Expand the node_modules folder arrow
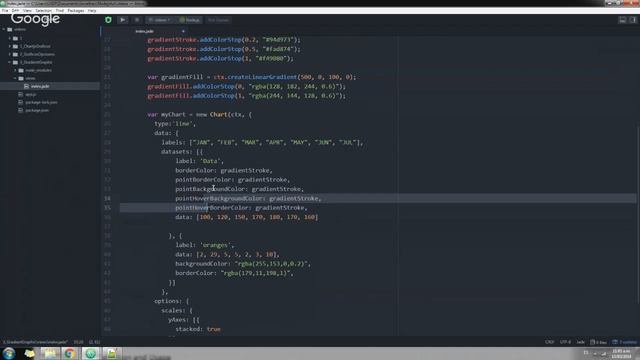Screen dimensions: 640x360 point(16,70)
